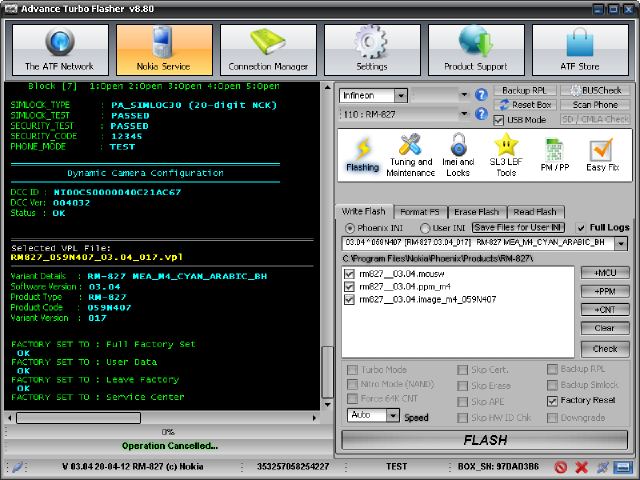Open Imei and Locks section

[458, 155]
